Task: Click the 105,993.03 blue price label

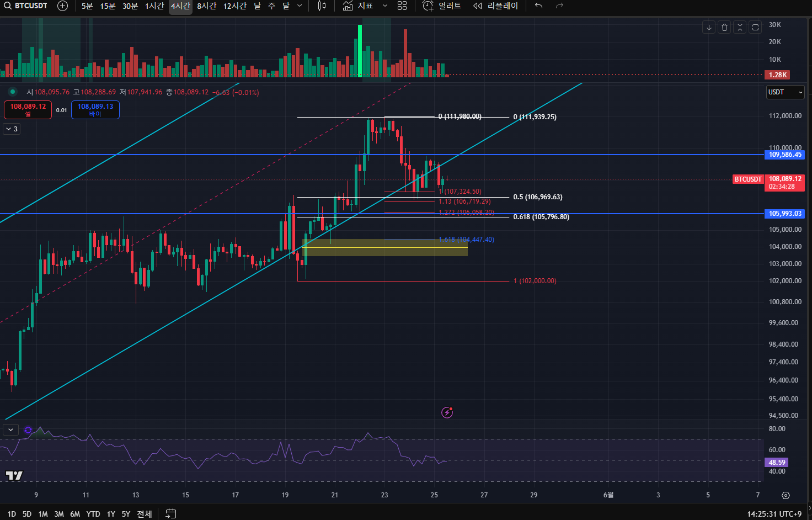Action: coord(785,214)
